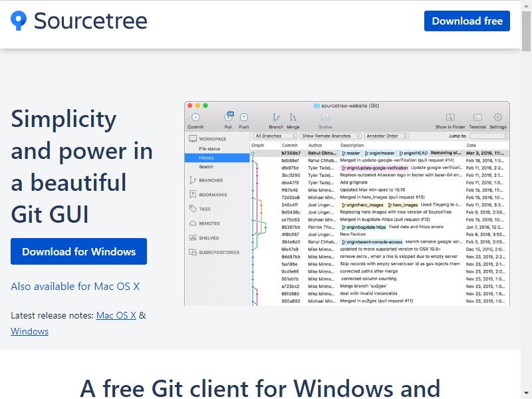
Task: Click the origin/search-console-access branch label
Action: tap(372, 242)
